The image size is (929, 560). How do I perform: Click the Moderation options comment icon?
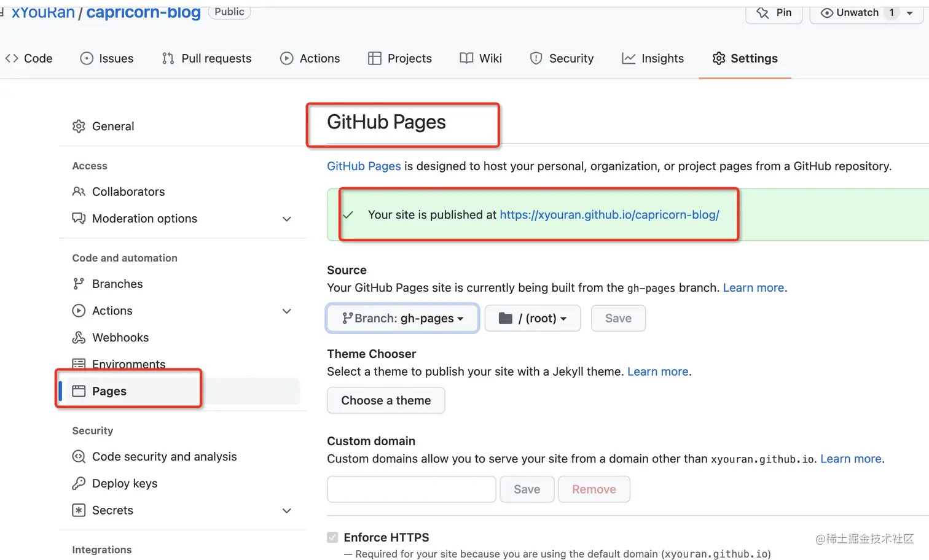point(79,219)
